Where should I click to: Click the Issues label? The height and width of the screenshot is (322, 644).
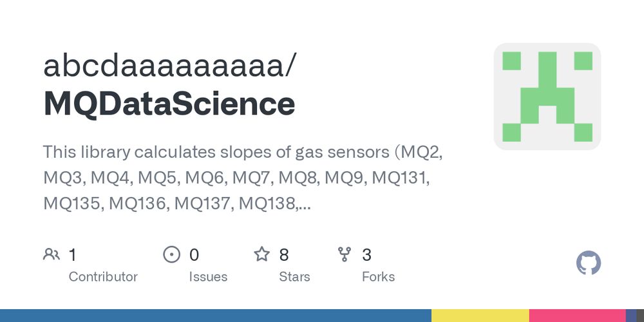click(x=208, y=277)
